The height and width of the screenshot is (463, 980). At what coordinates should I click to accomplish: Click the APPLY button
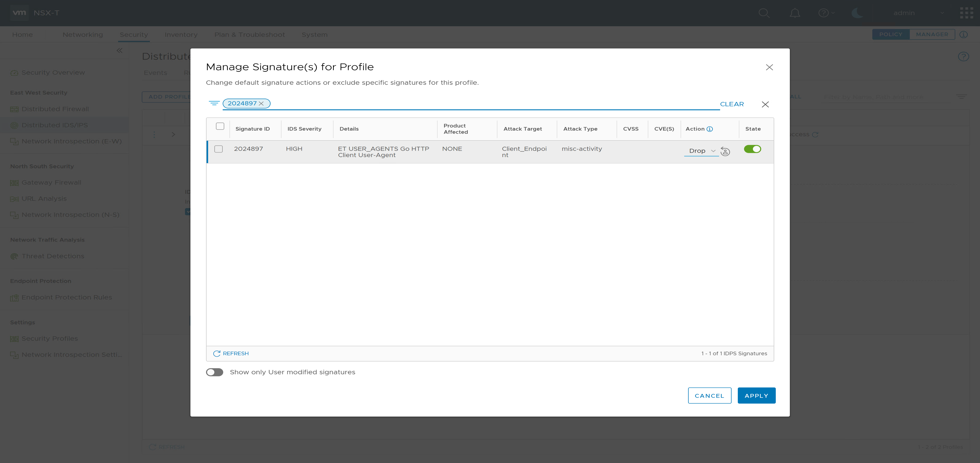756,396
